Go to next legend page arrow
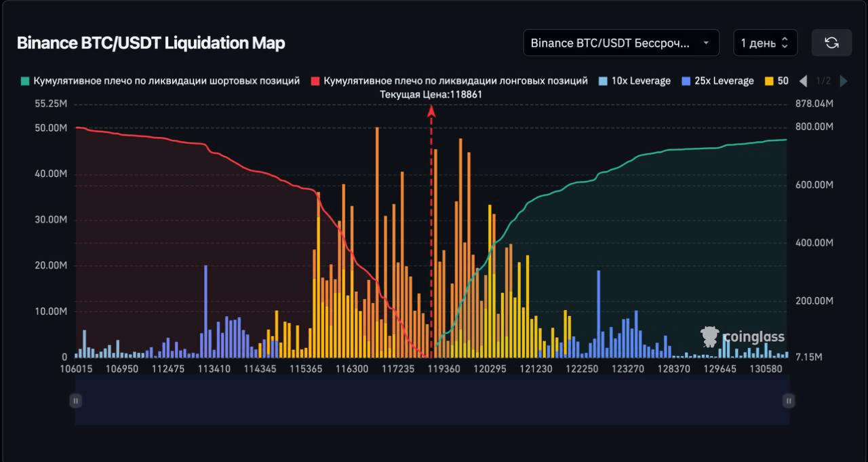This screenshot has width=868, height=462. [844, 81]
